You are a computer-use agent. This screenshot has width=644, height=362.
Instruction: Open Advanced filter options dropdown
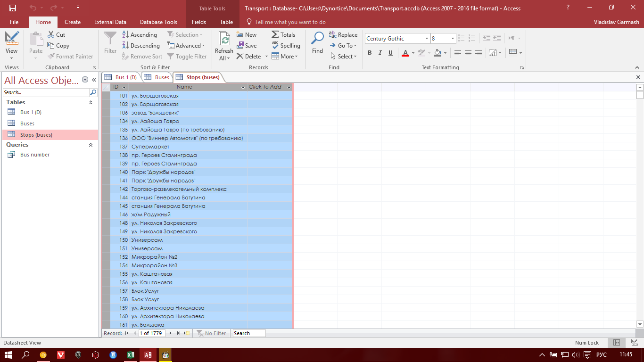coord(186,45)
